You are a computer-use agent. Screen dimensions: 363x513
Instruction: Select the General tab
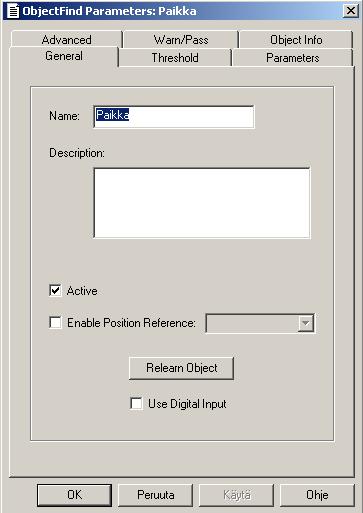coord(64,56)
